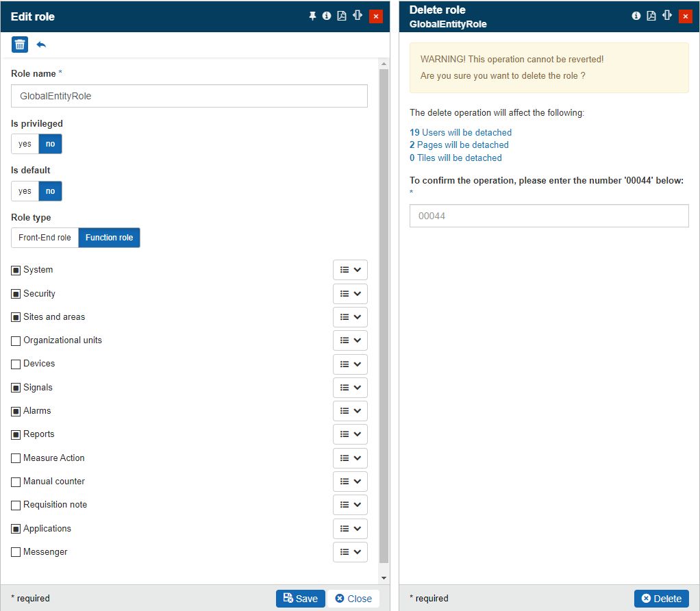Screen dimensions: 700x611
Task: Click the Delete button to confirm
Action: [x=661, y=598]
